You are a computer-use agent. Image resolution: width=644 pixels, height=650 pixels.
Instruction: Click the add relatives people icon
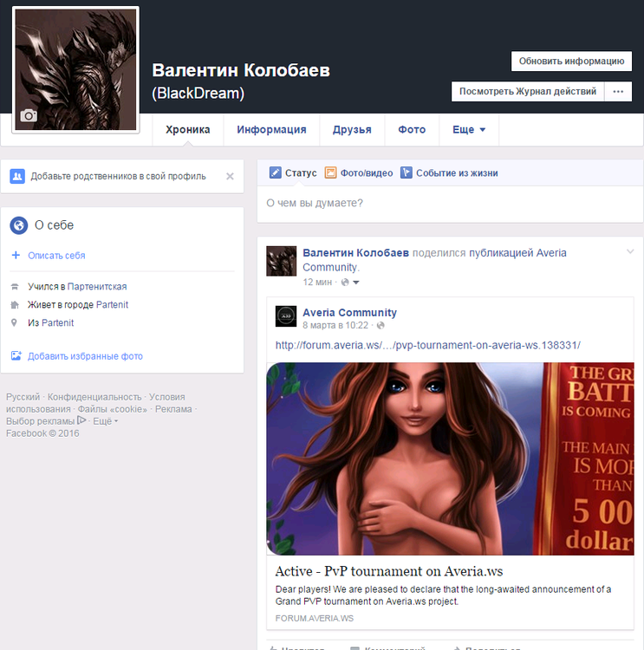(17, 177)
